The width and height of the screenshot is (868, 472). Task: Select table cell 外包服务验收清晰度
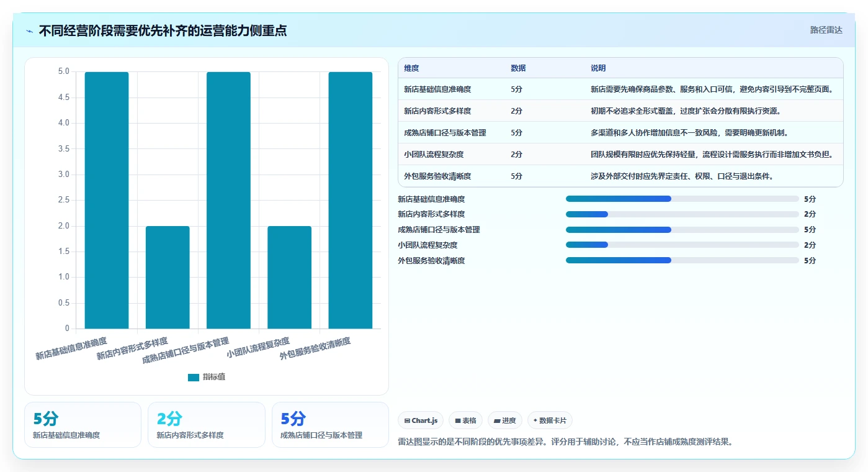(437, 176)
